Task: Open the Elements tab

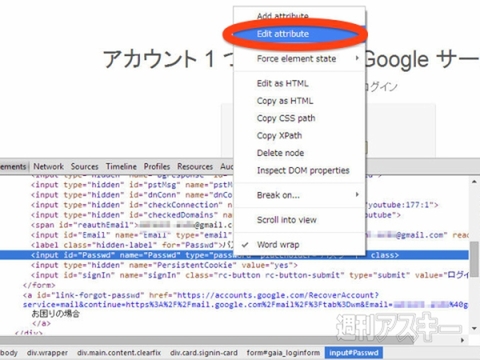Action: (x=13, y=166)
